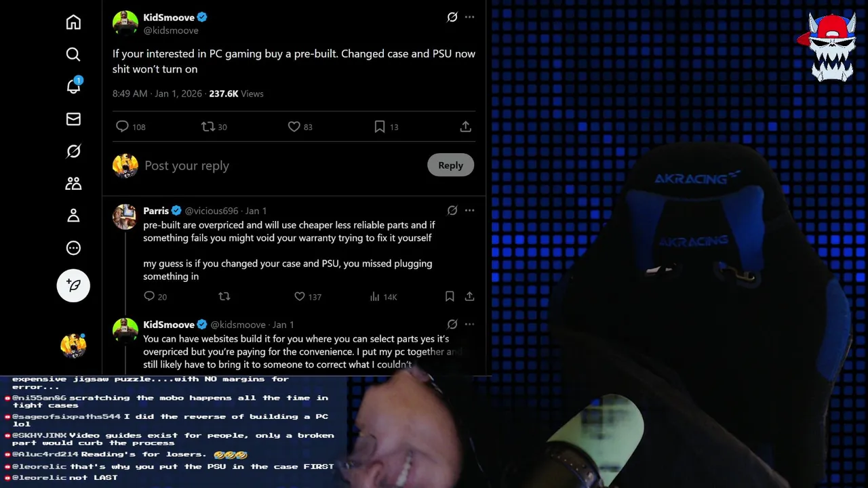Open Messages envelope icon

[73, 119]
